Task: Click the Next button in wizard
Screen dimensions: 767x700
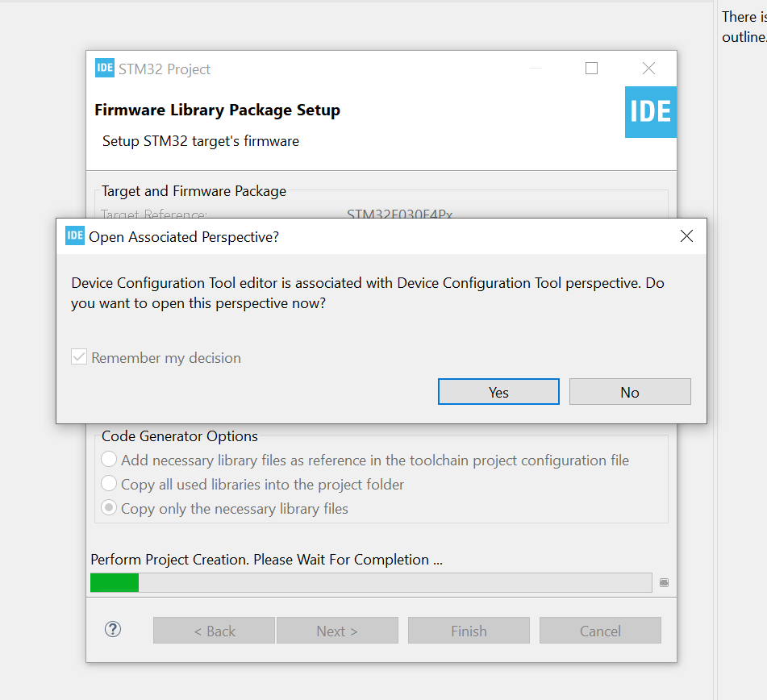Action: (x=337, y=631)
